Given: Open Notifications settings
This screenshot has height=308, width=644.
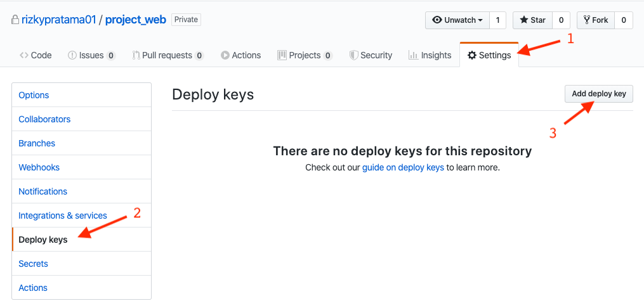Looking at the screenshot, I should [x=81, y=191].
